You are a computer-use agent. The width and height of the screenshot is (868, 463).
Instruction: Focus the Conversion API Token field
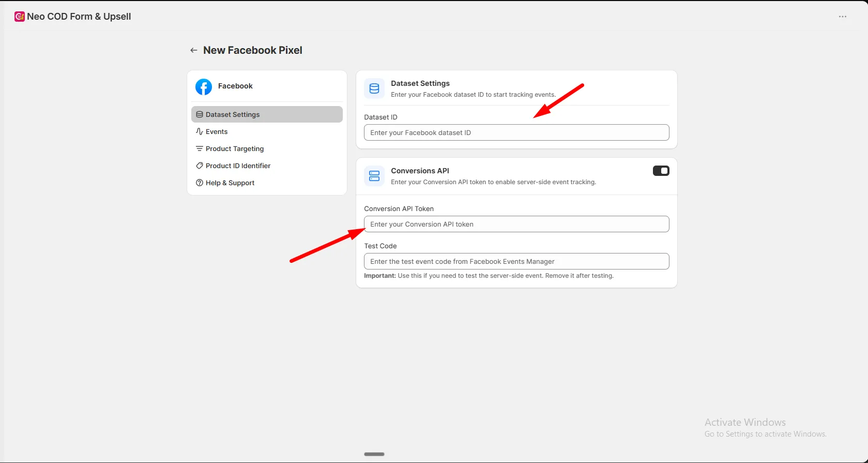516,224
